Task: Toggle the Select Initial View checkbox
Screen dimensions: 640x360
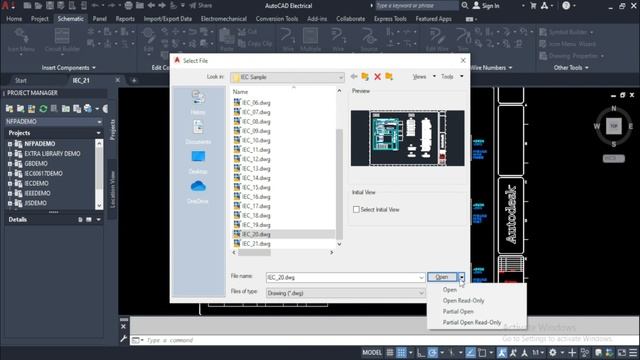Action: click(x=356, y=209)
